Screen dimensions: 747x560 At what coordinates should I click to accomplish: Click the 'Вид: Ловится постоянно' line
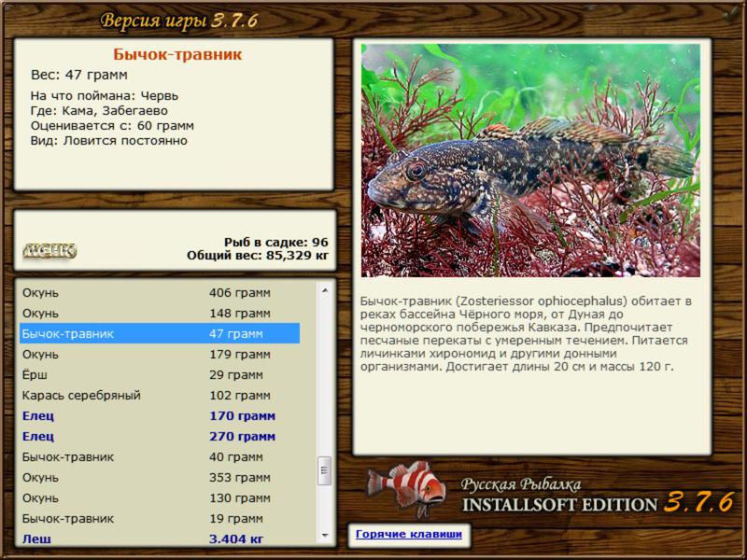108,141
